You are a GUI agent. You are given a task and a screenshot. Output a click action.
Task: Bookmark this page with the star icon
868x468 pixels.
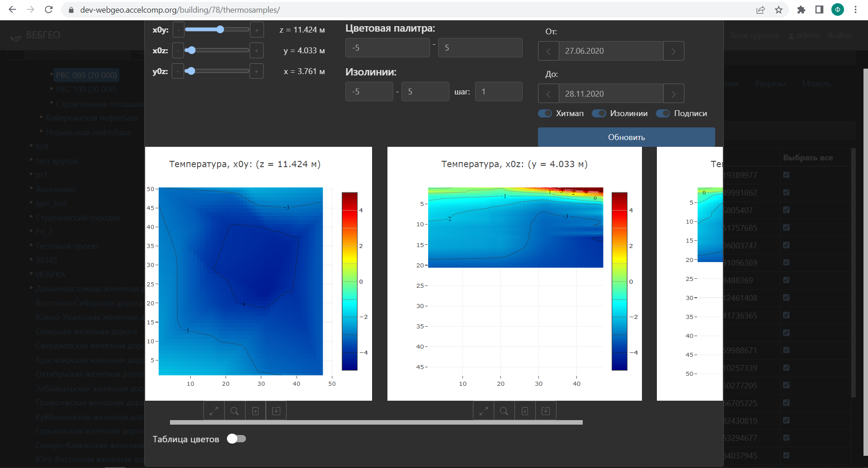click(778, 10)
